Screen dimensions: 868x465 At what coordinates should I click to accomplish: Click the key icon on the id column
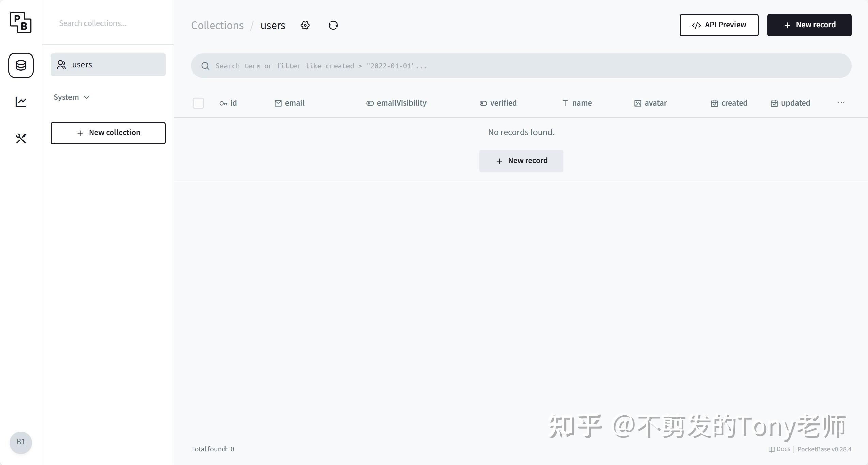pyautogui.click(x=223, y=103)
